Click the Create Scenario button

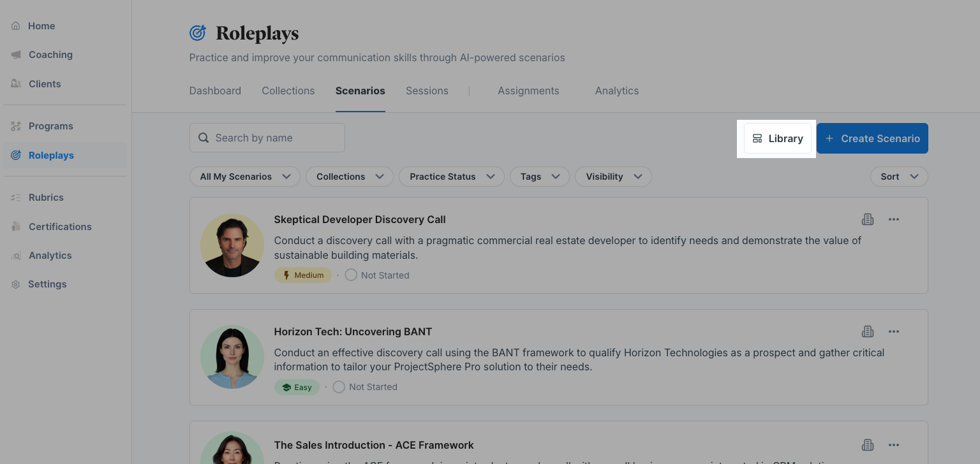click(872, 138)
